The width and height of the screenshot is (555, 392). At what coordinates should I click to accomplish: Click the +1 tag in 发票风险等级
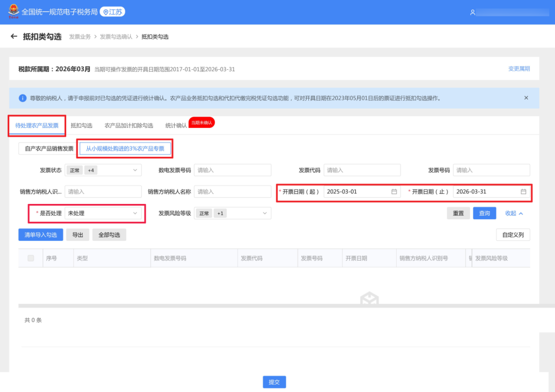[x=220, y=213]
